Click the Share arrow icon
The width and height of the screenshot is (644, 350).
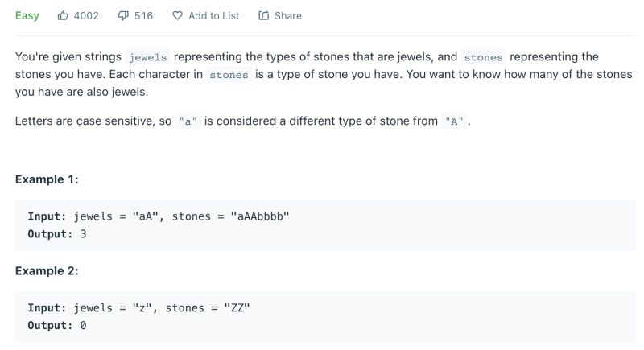coord(263,15)
